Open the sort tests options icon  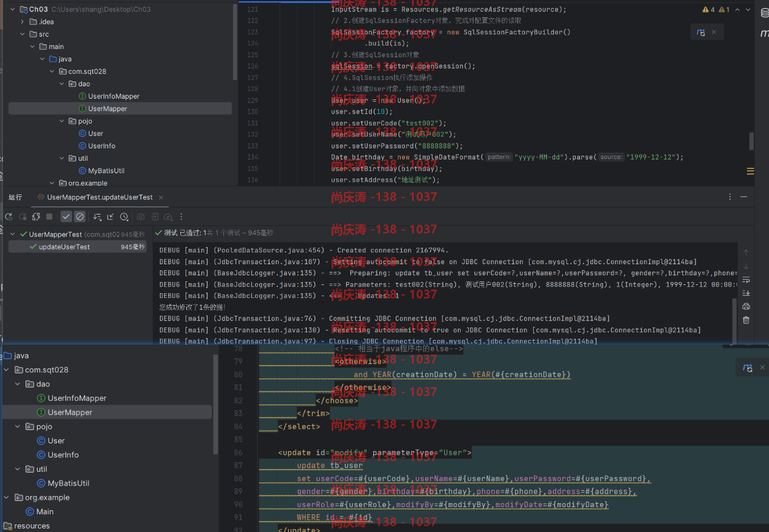pos(98,217)
